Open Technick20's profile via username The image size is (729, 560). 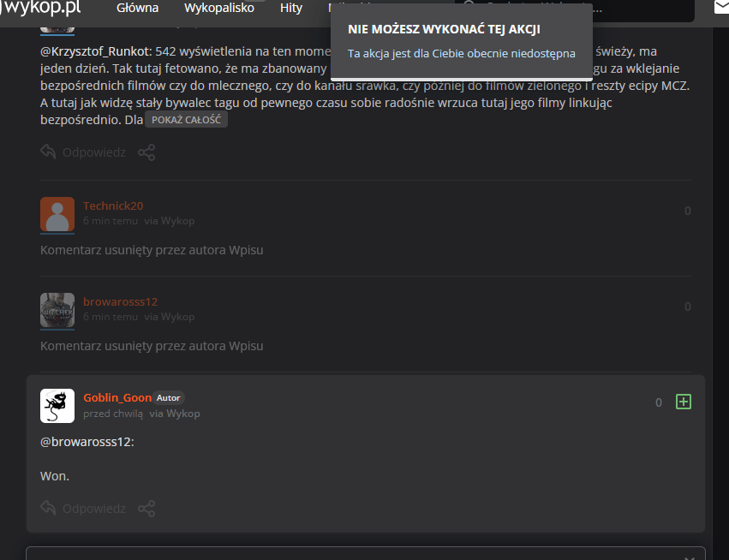(x=113, y=206)
